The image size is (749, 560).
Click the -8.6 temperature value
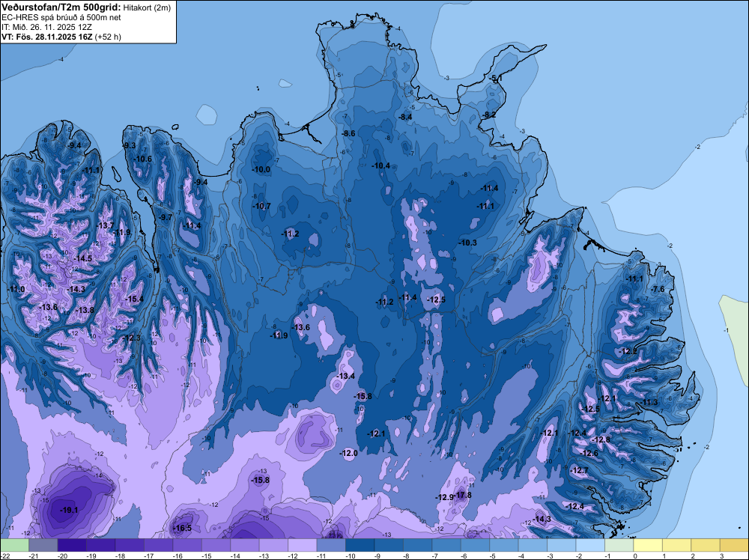[349, 133]
